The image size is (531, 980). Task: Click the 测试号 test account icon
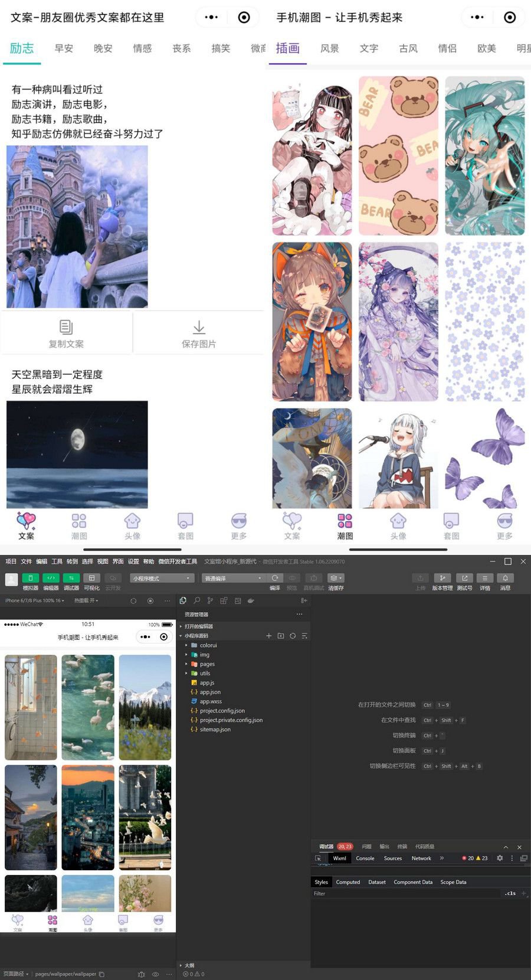point(464,578)
